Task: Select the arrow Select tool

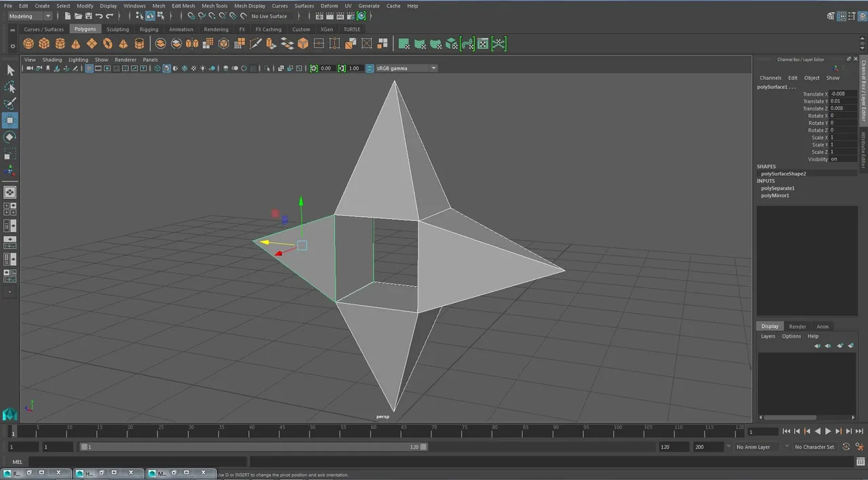Action: click(10, 71)
